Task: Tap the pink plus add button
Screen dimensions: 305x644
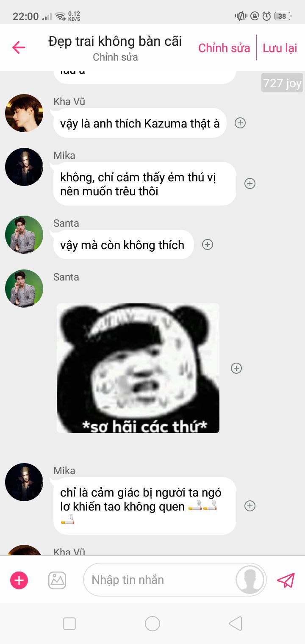Action: click(x=19, y=580)
